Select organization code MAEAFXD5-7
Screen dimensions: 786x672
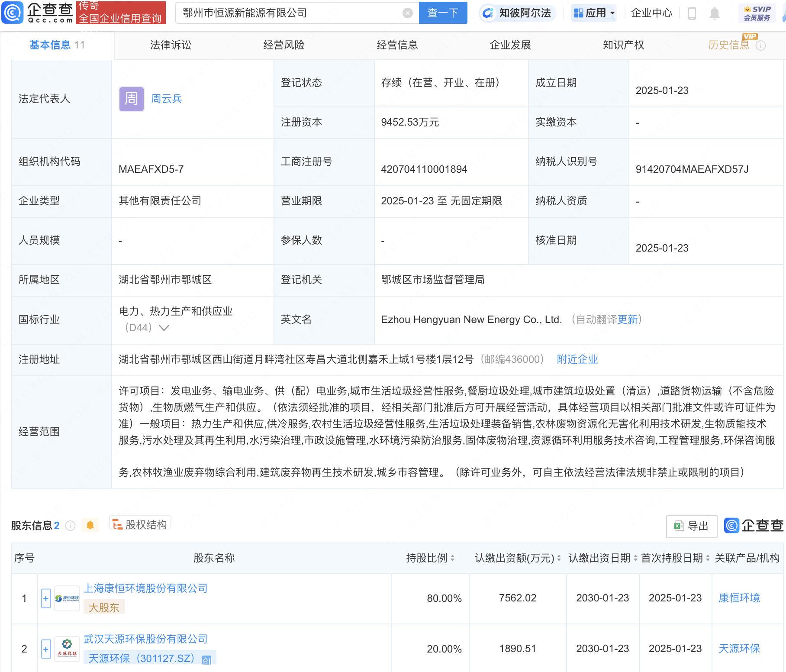151,169
